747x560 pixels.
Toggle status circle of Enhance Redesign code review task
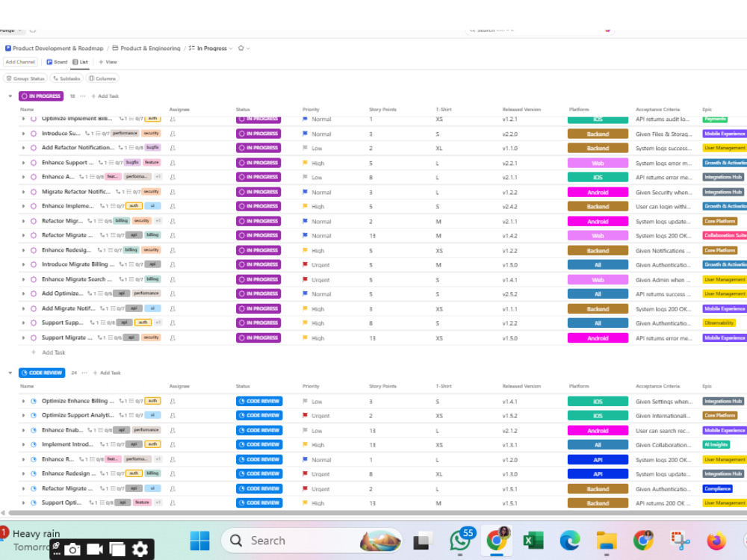tap(34, 474)
